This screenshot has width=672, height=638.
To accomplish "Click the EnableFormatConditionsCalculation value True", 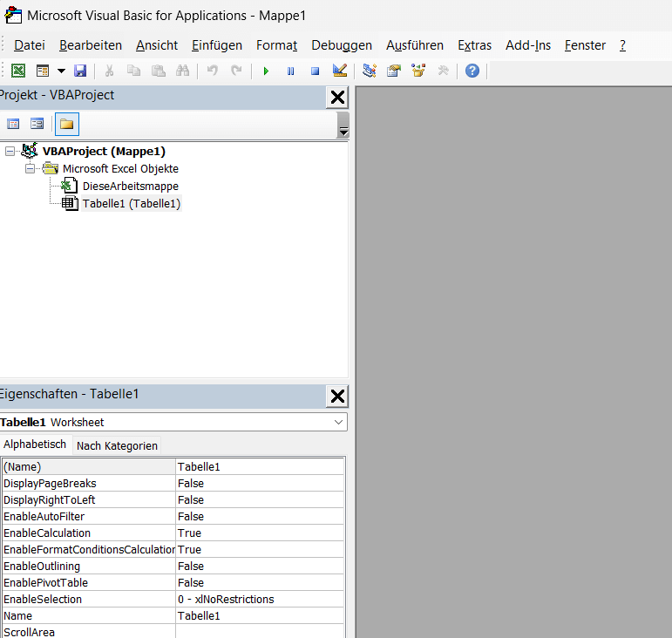I will click(260, 549).
